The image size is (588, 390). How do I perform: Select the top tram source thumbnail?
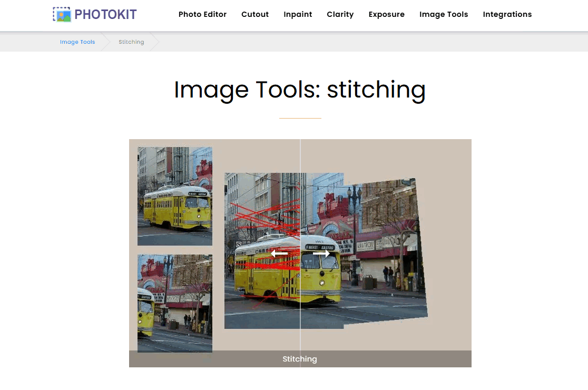point(175,196)
